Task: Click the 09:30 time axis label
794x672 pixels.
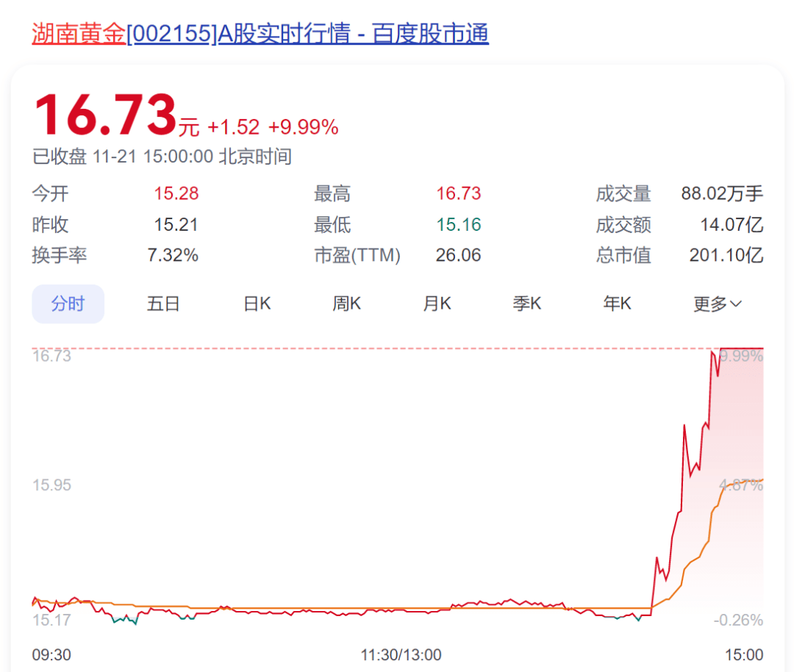Action: click(x=51, y=655)
